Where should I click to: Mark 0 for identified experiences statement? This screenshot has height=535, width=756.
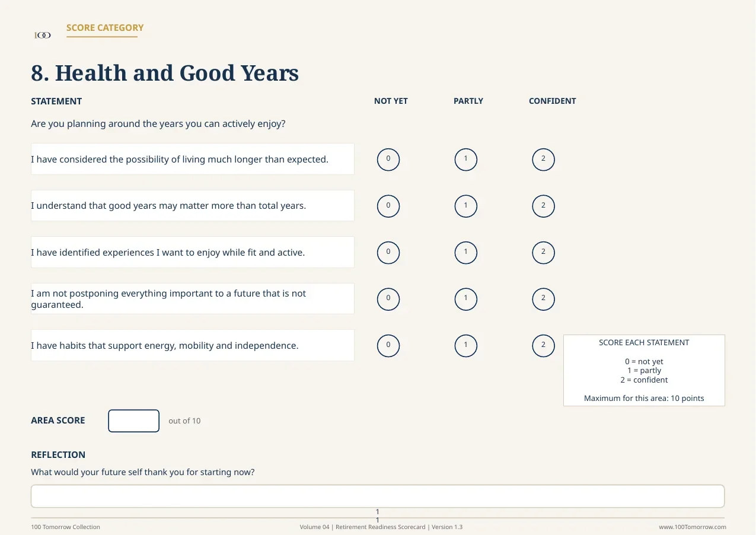(x=388, y=252)
